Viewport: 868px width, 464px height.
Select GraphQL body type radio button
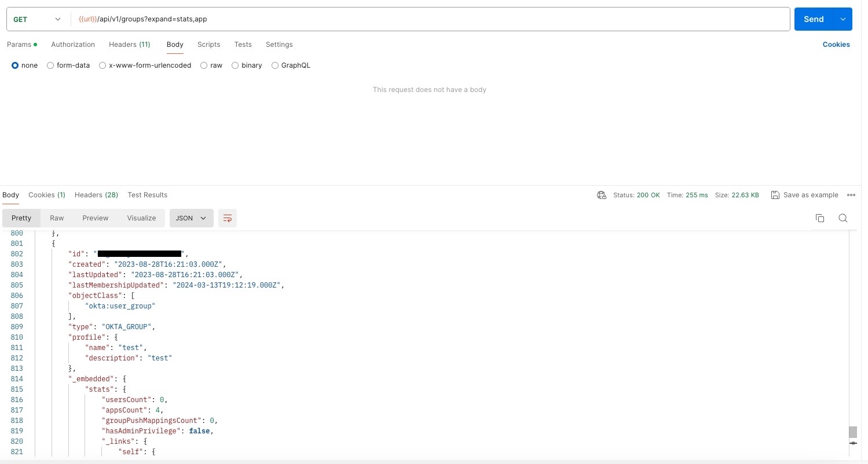point(275,65)
